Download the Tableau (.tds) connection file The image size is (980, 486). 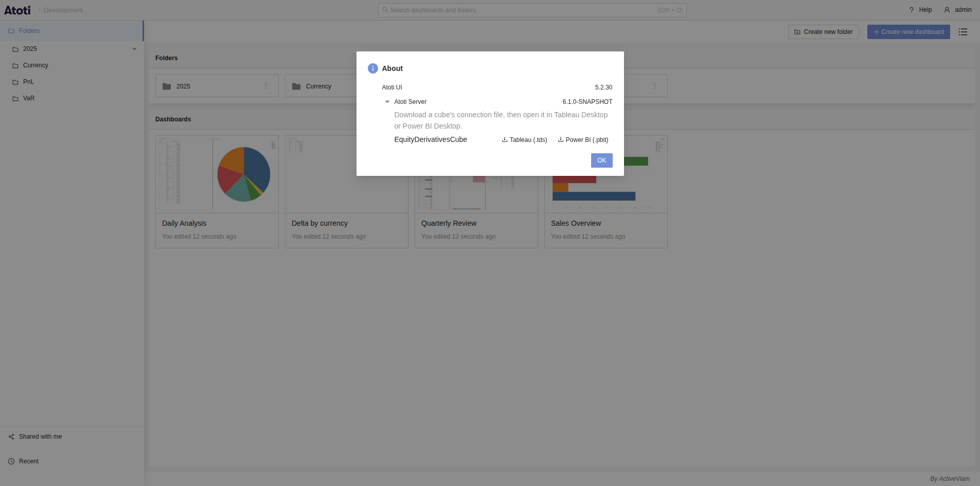[x=524, y=140]
